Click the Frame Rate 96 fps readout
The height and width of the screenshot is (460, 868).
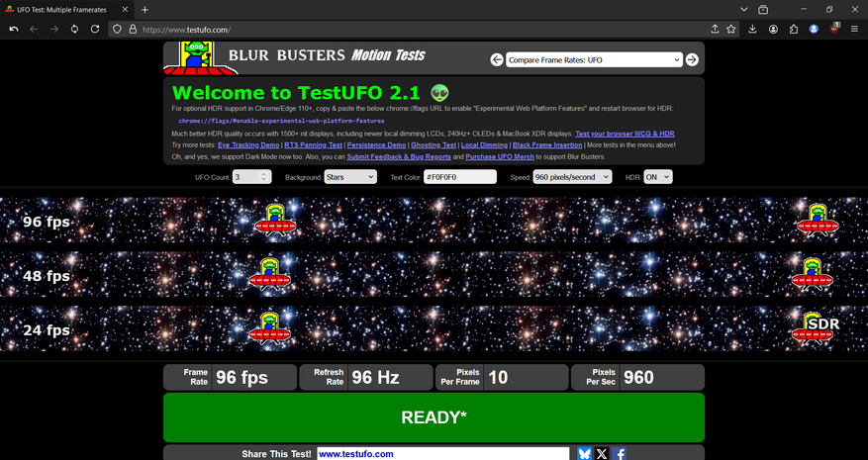tap(231, 378)
